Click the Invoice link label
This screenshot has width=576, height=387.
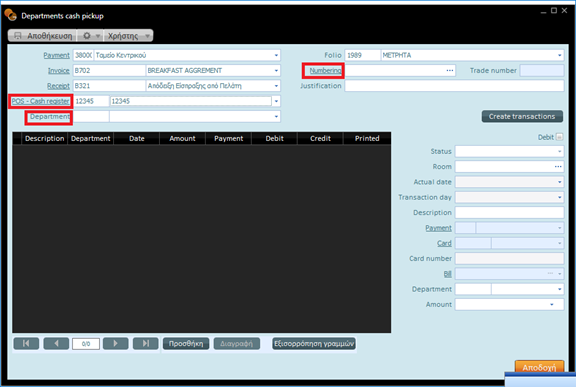58,70
